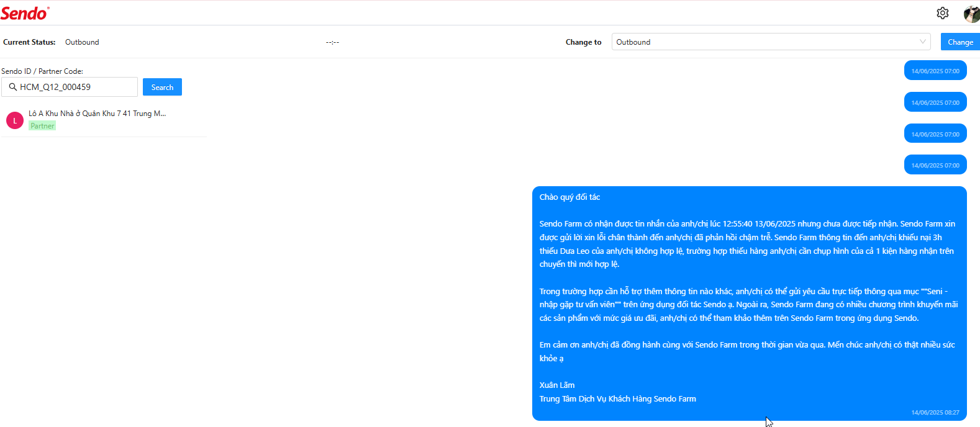Open the Lô A Khu Nhà ở Quân Khu conversation
This screenshot has height=427, width=980.
tap(103, 120)
